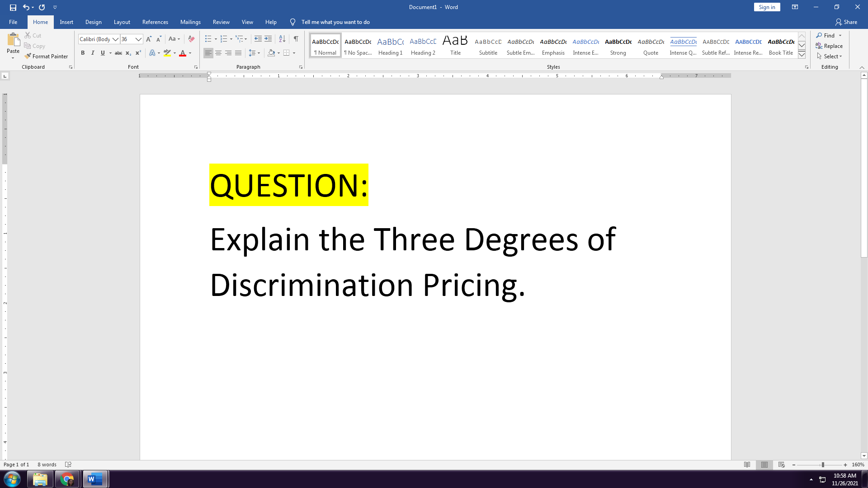The image size is (868, 488).
Task: Apply the Title style
Action: (455, 46)
